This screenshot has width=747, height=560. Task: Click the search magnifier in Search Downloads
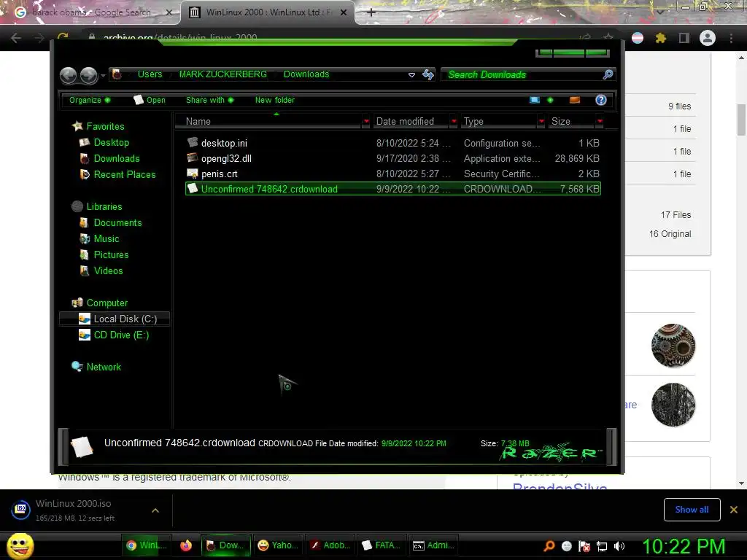coord(608,74)
